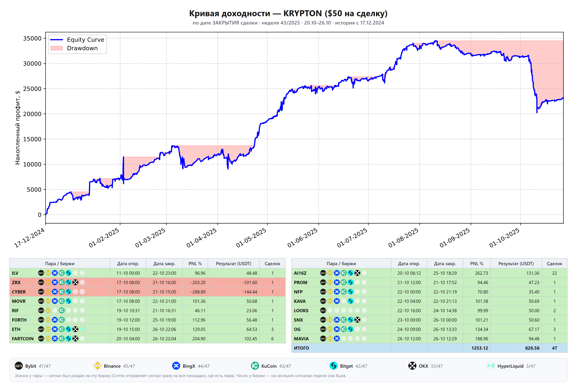This screenshot has width=577, height=392.
Task: Click the total result value 626.56
Action: click(532, 348)
